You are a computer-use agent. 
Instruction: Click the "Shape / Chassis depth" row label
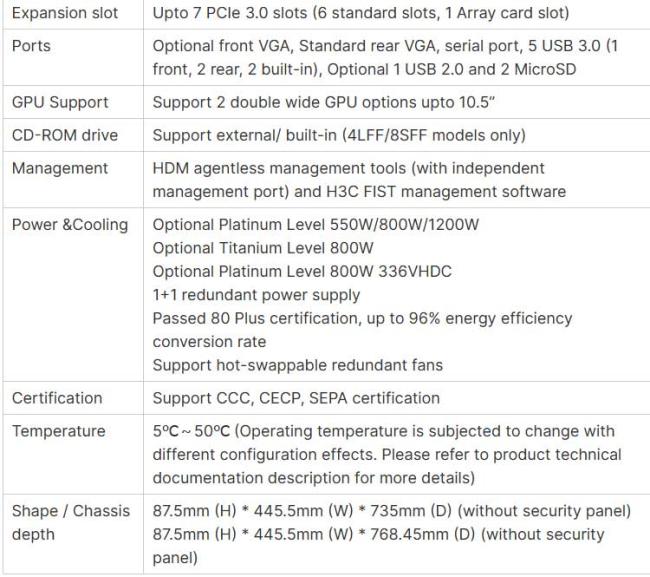pyautogui.click(x=71, y=522)
